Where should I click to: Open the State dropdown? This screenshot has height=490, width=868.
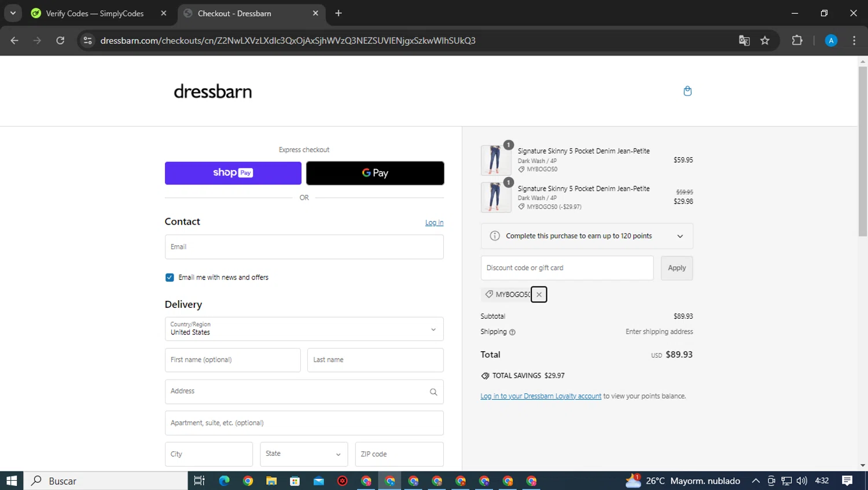304,454
